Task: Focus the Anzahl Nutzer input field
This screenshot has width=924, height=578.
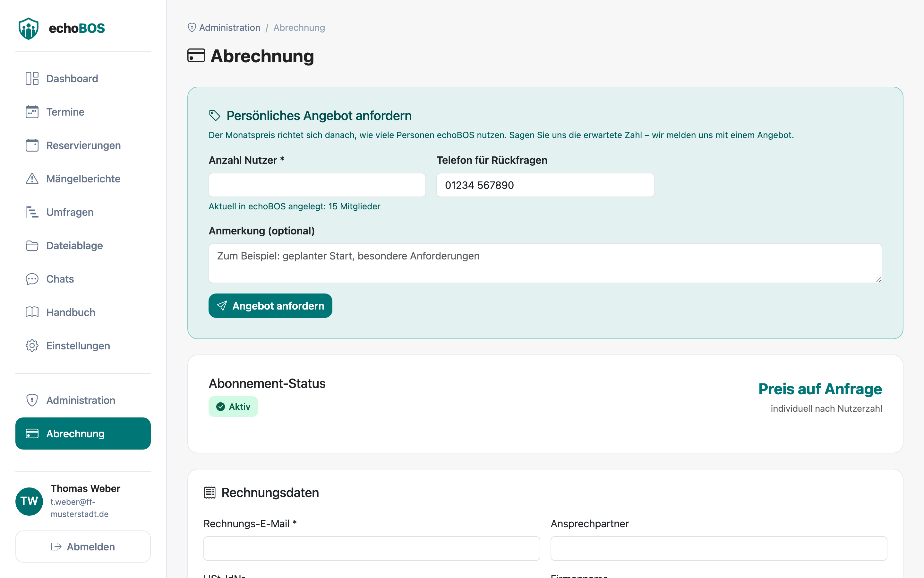Action: pyautogui.click(x=317, y=185)
